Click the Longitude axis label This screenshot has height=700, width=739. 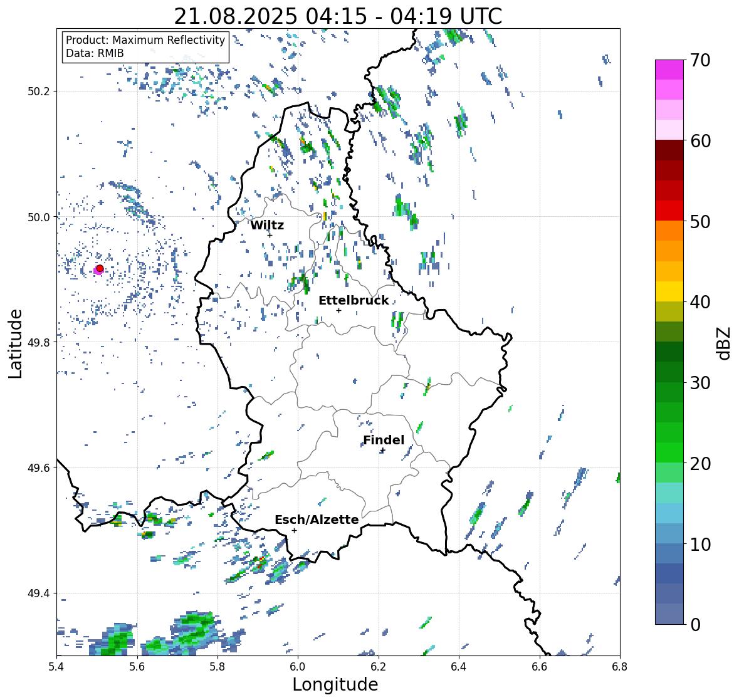(335, 684)
